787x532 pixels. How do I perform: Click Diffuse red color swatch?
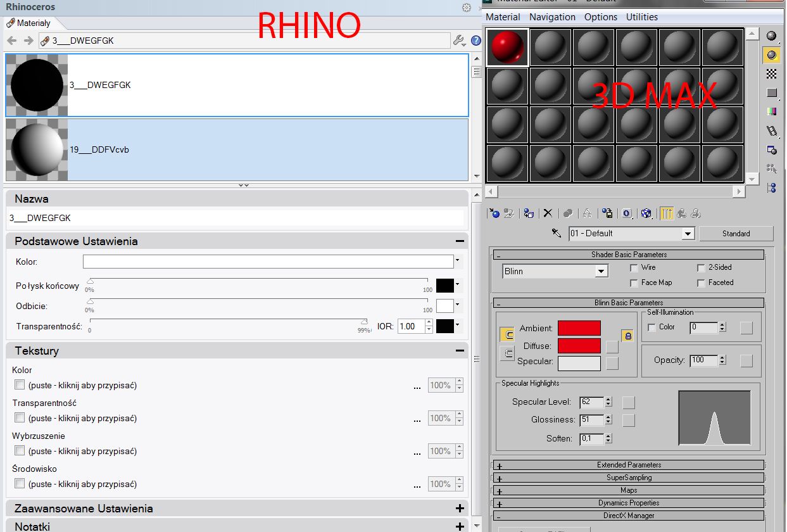(x=579, y=346)
